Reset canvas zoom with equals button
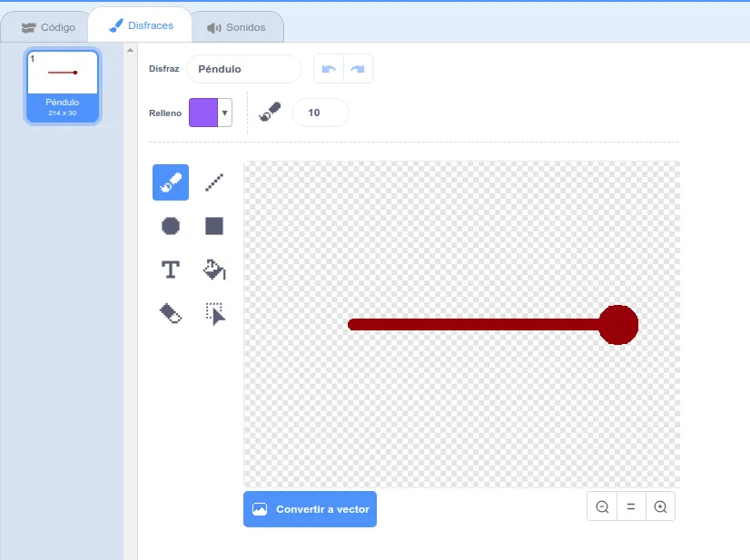The image size is (750, 560). [x=631, y=506]
